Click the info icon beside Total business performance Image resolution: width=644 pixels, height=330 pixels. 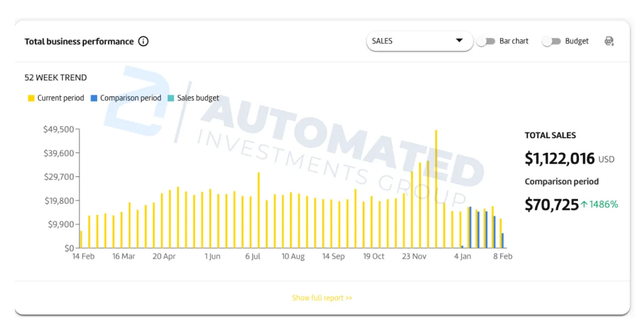pyautogui.click(x=143, y=41)
